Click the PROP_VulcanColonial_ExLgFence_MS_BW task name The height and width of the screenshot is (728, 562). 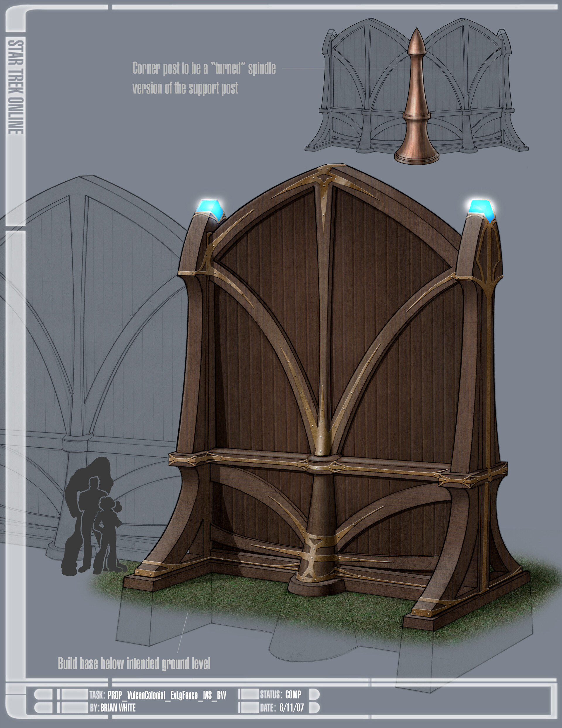(167, 695)
